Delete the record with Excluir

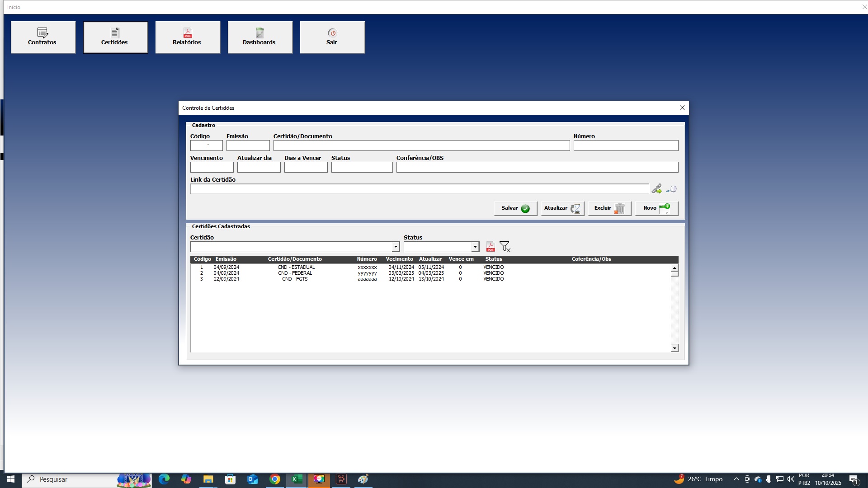(609, 208)
